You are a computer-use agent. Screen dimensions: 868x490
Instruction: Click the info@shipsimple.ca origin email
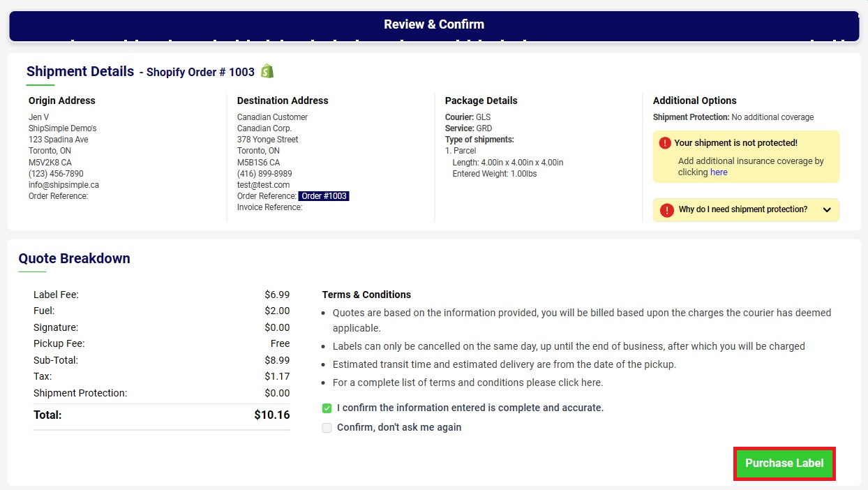(63, 185)
